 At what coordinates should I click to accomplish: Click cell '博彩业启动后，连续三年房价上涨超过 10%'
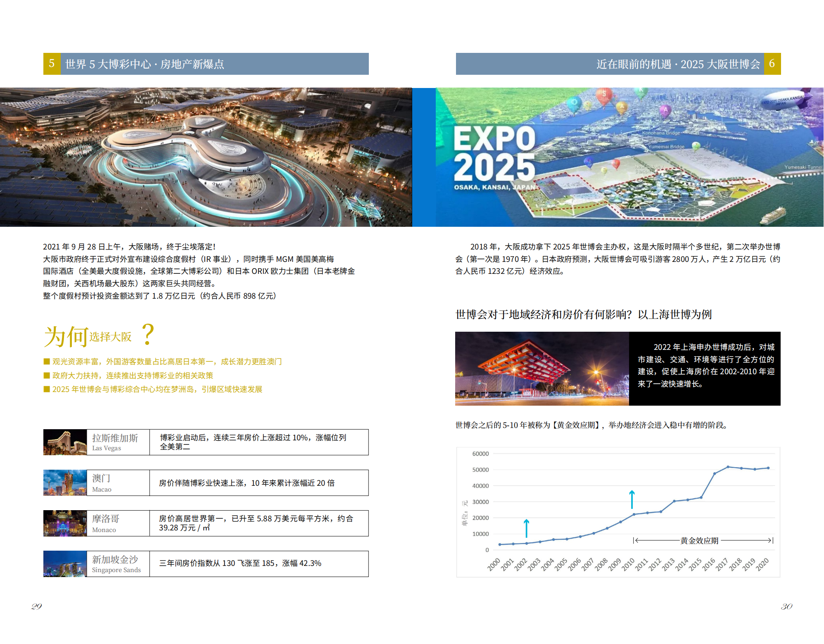[x=259, y=442]
